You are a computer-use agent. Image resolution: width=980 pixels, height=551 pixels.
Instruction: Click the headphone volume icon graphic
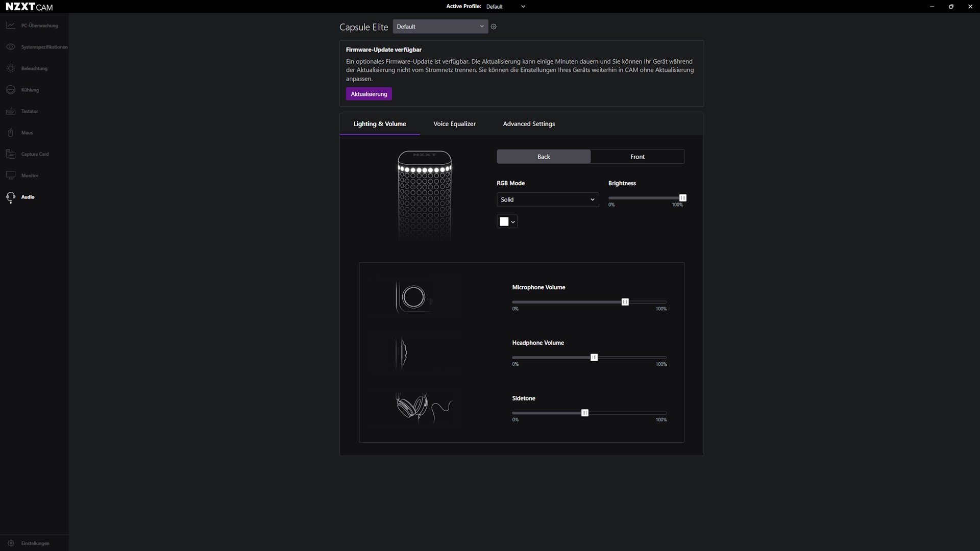(x=403, y=353)
